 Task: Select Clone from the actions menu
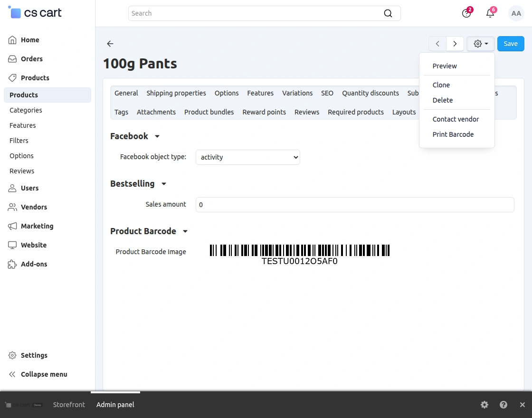coord(441,85)
